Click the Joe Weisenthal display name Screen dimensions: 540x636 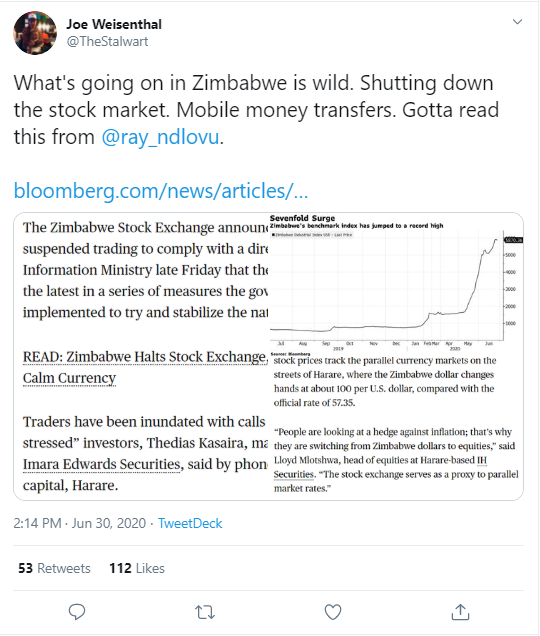(x=114, y=24)
